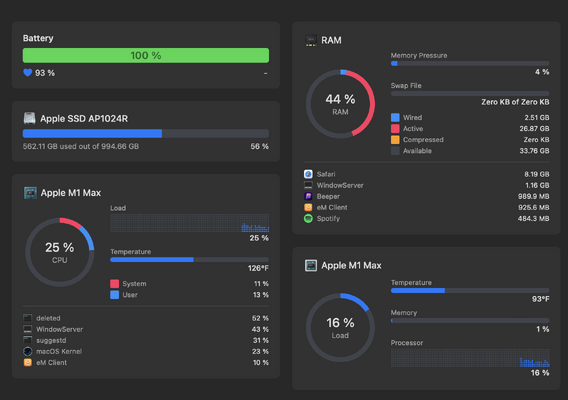This screenshot has height=400, width=568.
Task: Click the 4 % memory pressure value
Action: coord(542,72)
